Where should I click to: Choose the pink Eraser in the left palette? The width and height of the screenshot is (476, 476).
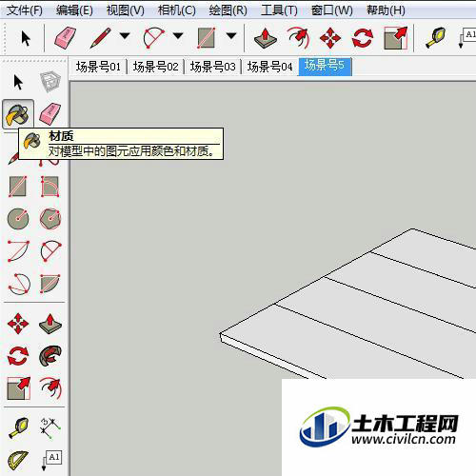(x=50, y=113)
